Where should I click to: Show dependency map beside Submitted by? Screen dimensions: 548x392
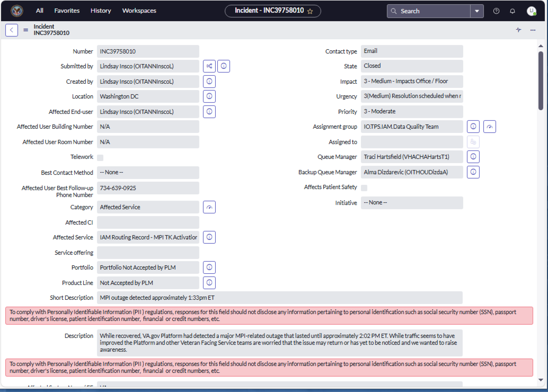click(x=209, y=66)
